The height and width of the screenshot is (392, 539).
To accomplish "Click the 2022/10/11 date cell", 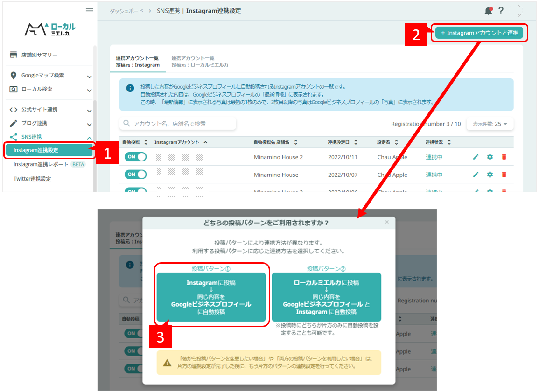I will pos(343,157).
